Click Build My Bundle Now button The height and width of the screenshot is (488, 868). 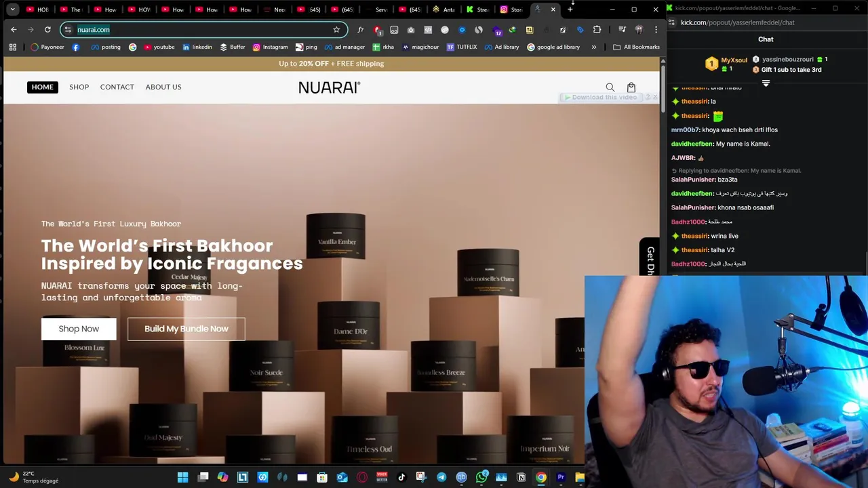[x=186, y=329]
